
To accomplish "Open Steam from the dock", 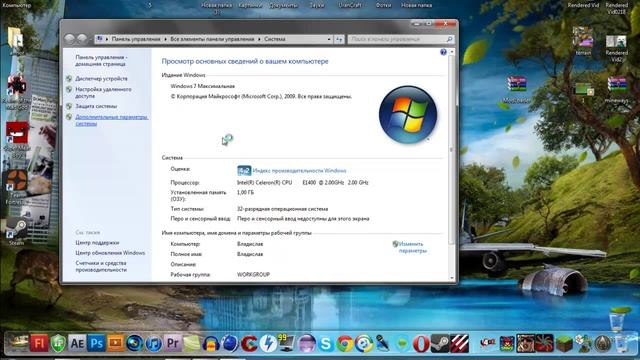I will (440, 344).
